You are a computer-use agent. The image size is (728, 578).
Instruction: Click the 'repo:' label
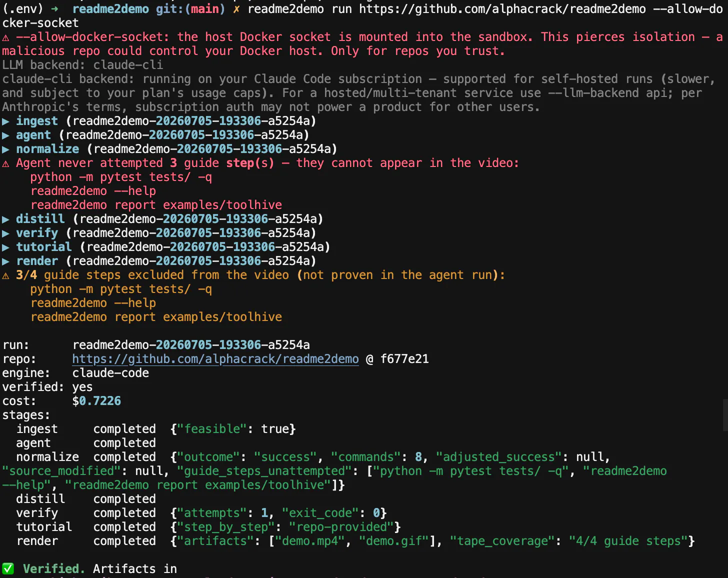[x=19, y=359]
